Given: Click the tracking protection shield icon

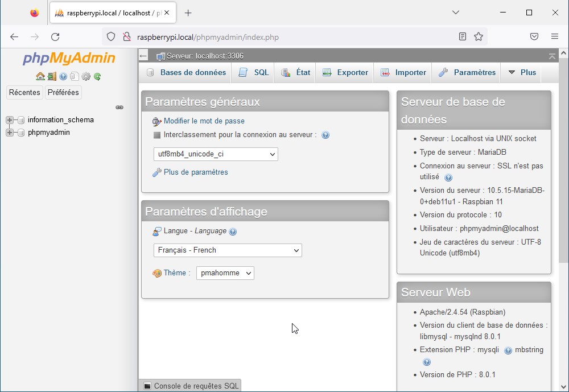Looking at the screenshot, I should pyautogui.click(x=111, y=36).
